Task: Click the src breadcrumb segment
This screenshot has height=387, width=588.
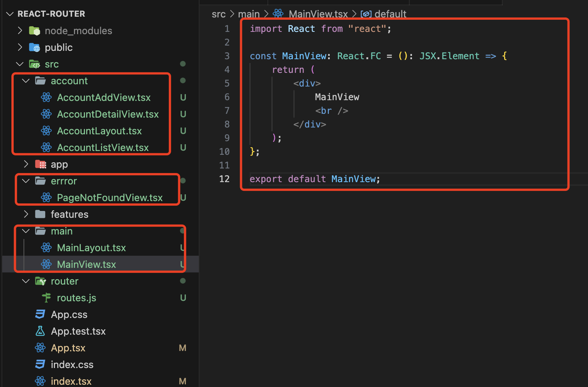Action: (x=219, y=14)
